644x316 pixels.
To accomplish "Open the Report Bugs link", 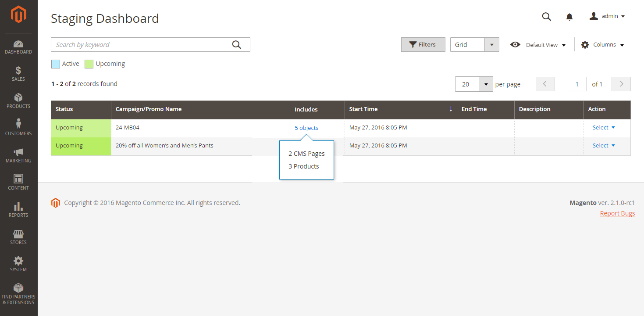I will point(617,213).
